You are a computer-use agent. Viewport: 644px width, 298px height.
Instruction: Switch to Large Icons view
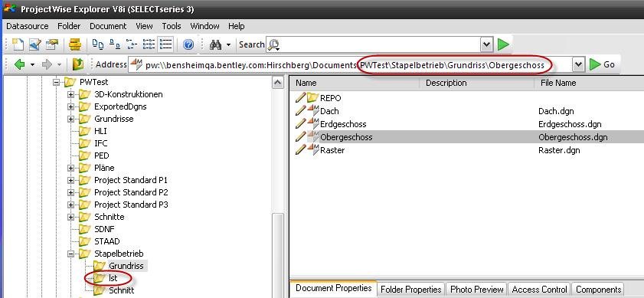98,44
